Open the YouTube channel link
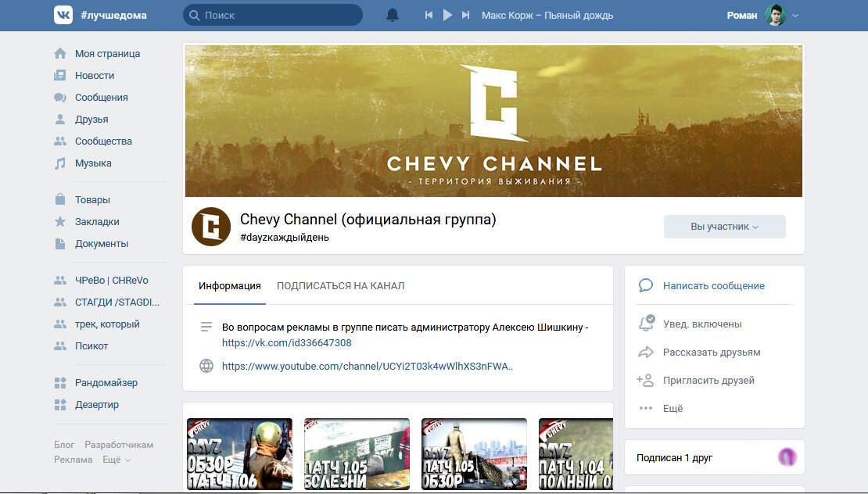Image resolution: width=868 pixels, height=494 pixels. click(x=368, y=366)
